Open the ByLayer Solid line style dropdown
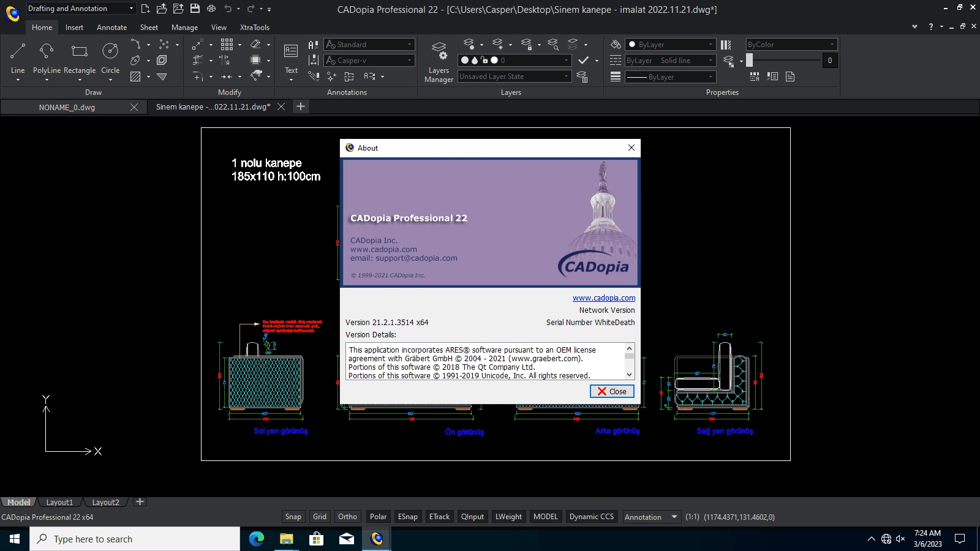Image resolution: width=980 pixels, height=551 pixels. coord(671,60)
